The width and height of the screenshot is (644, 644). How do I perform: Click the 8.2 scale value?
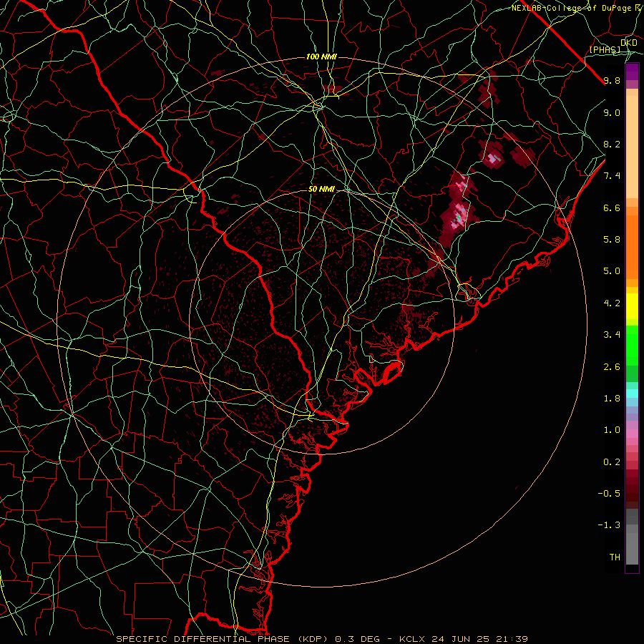coord(612,144)
